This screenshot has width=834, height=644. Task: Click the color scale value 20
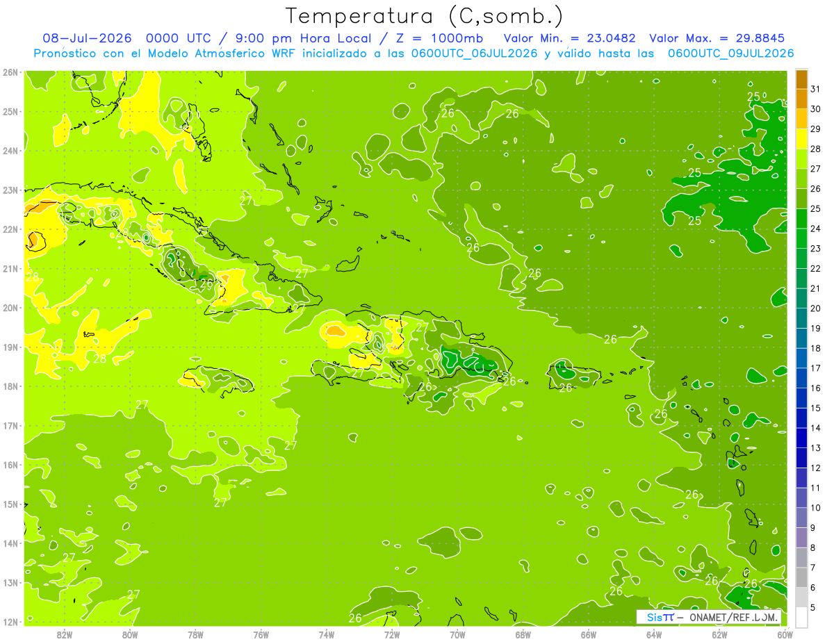click(x=815, y=308)
